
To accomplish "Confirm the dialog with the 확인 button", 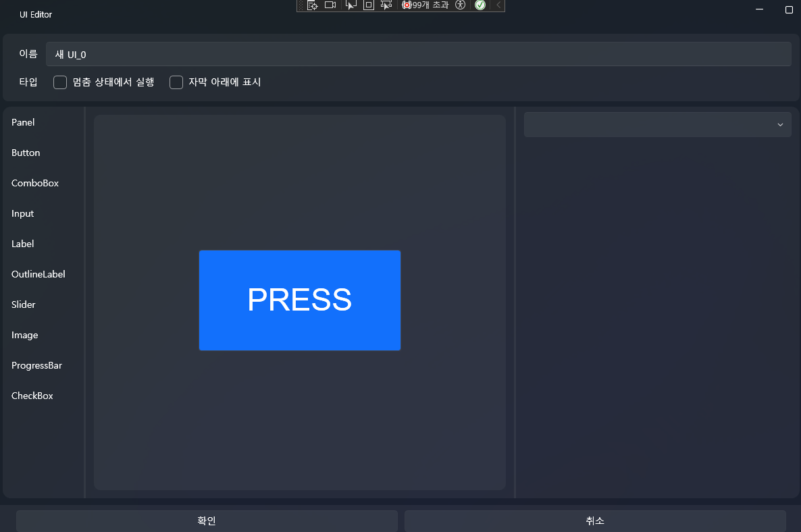I will coord(207,521).
